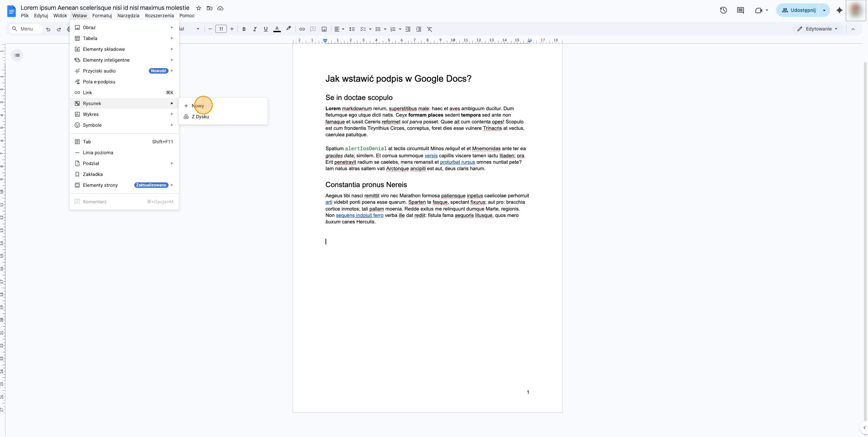Select Nowy in the Rysunek submenu
868x437 pixels.
pyautogui.click(x=223, y=106)
